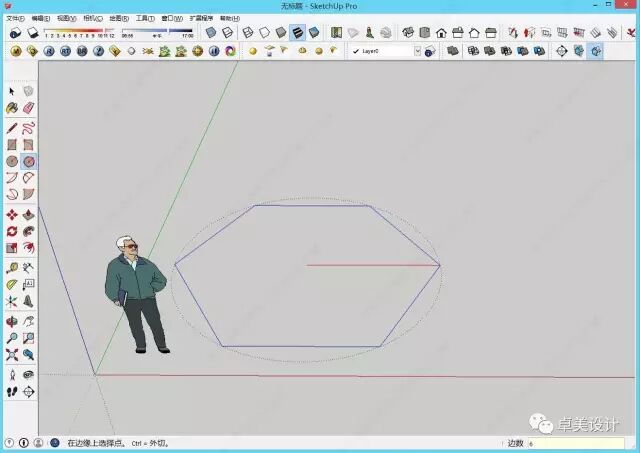This screenshot has height=453, width=640.
Task: Switch to the Top view
Action: point(424,32)
